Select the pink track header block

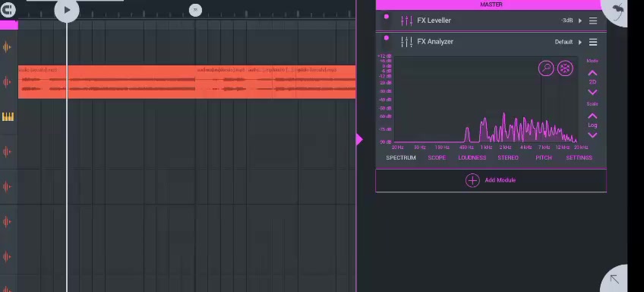pos(8,26)
